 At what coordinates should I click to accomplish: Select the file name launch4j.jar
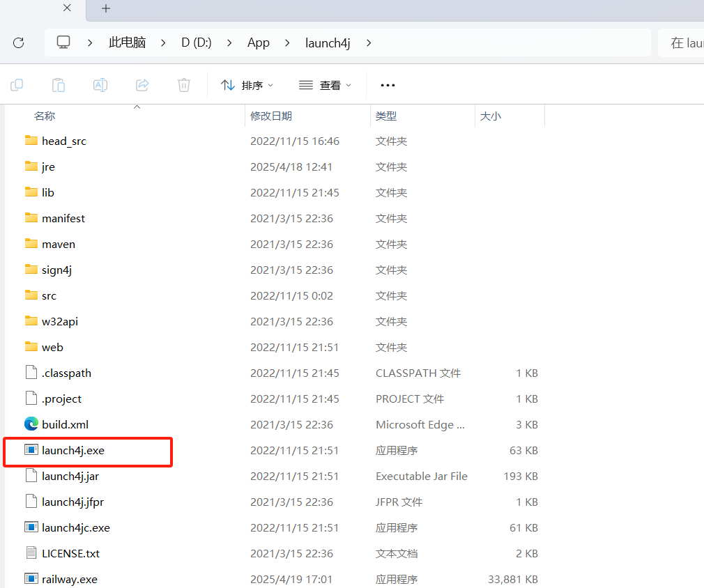point(70,477)
